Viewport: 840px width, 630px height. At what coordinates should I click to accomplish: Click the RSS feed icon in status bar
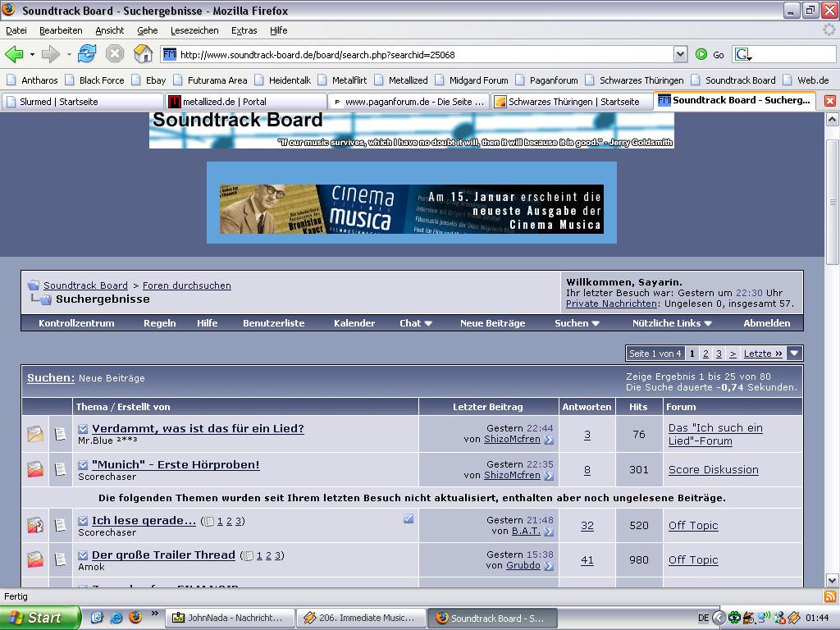point(829,596)
